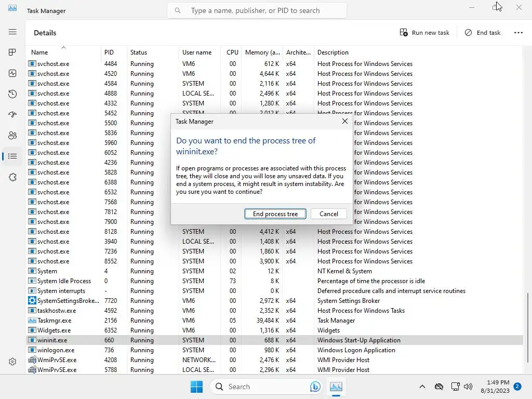Show hidden tray icons chevron
The height and width of the screenshot is (399, 532).
422,387
